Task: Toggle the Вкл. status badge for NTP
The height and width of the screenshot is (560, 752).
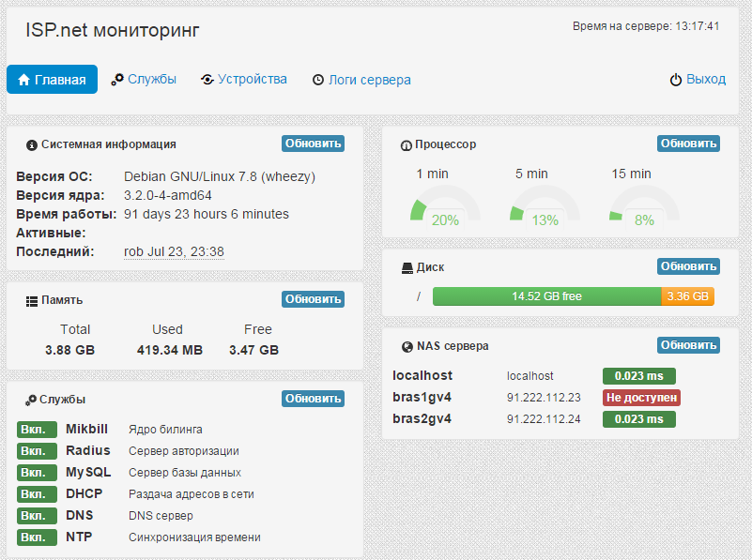Action: point(36,537)
